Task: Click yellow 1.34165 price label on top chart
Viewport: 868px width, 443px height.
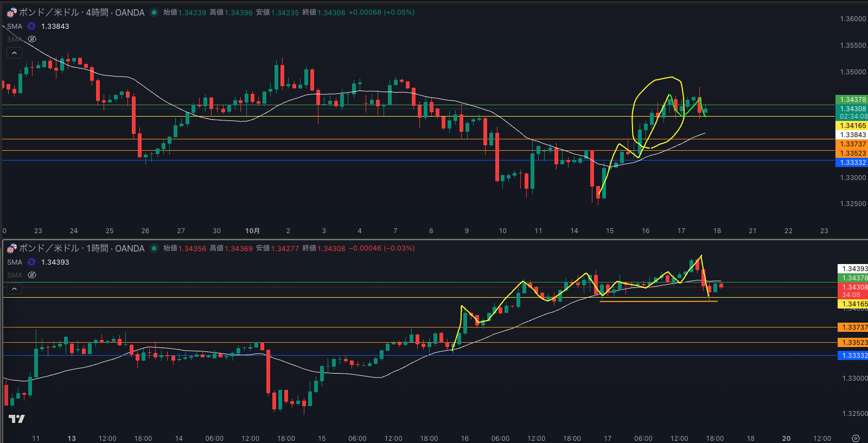Action: tap(852, 126)
